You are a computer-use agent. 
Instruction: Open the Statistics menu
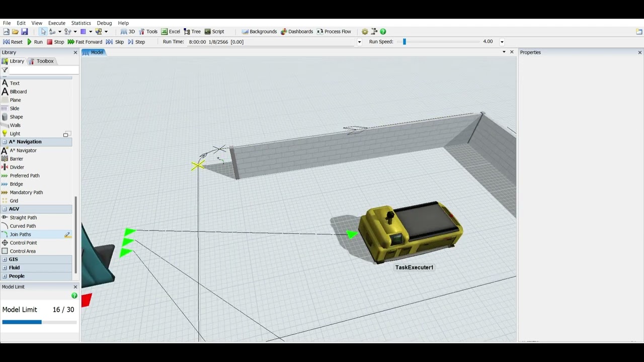click(x=81, y=23)
